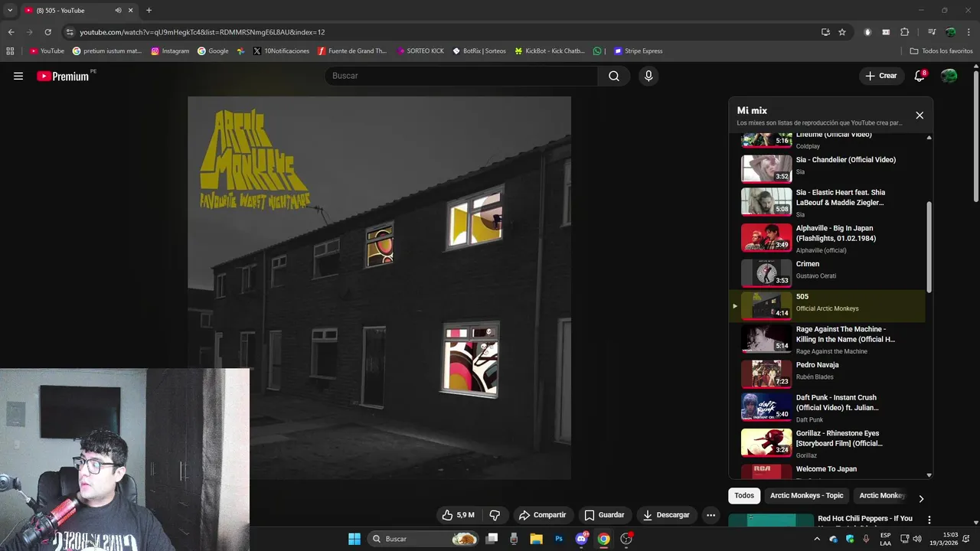Play Alphaville - Big In Japan from mix
This screenshot has width=980, height=551.
point(827,238)
